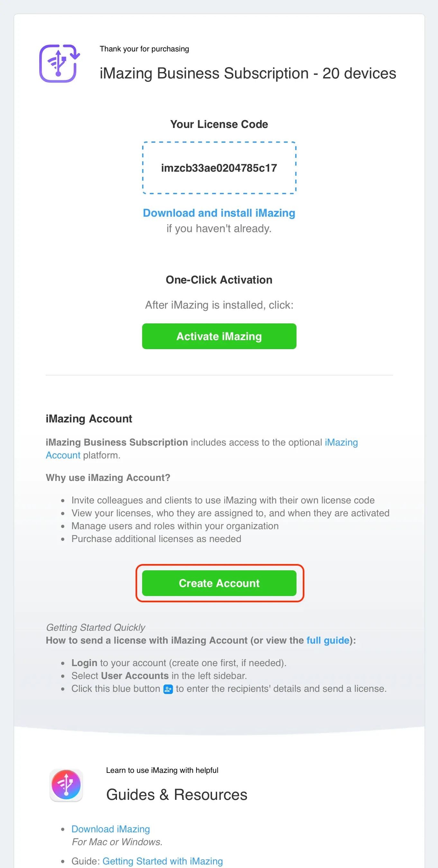438x868 pixels.
Task: Click the blue add-user button icon in instructions
Action: (168, 689)
